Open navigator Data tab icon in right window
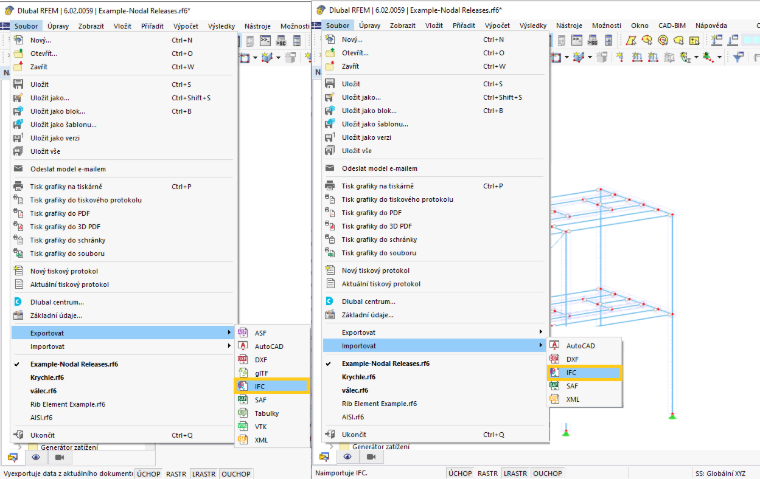Image resolution: width=760 pixels, height=479 pixels. [324, 457]
